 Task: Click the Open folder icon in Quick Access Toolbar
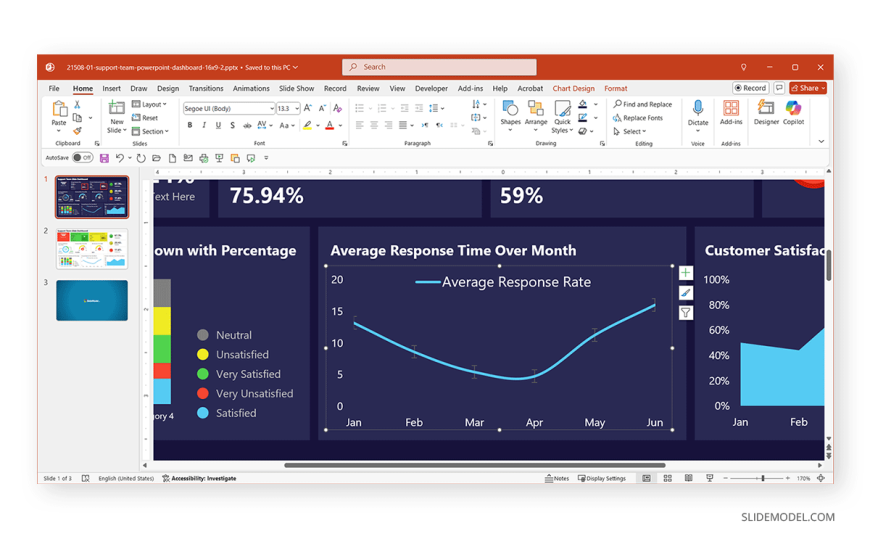click(156, 158)
